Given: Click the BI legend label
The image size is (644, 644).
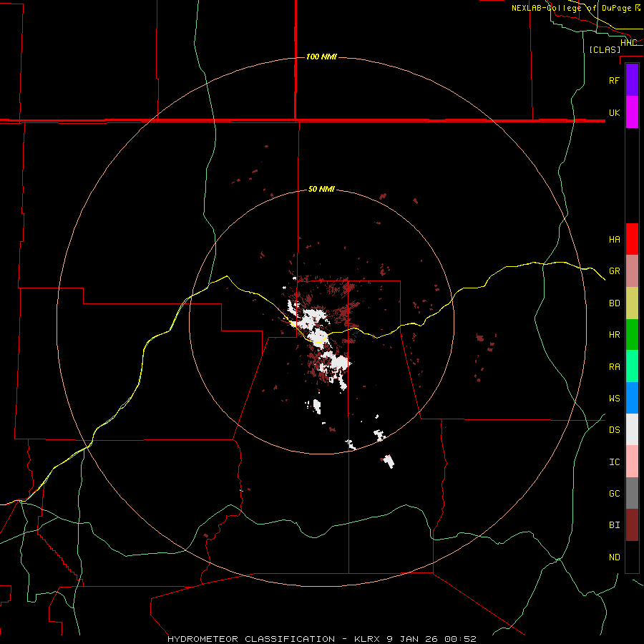Looking at the screenshot, I should (x=614, y=525).
